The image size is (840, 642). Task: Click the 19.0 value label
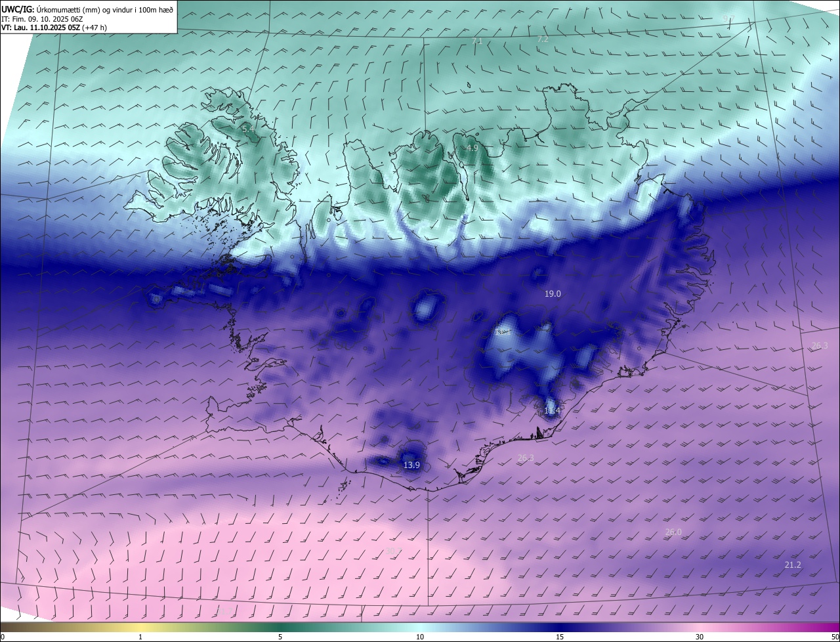point(553,294)
